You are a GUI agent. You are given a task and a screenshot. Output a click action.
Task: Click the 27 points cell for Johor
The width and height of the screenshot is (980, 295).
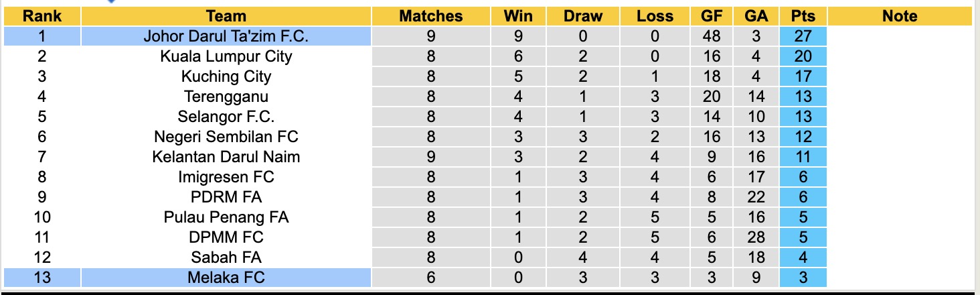(803, 36)
